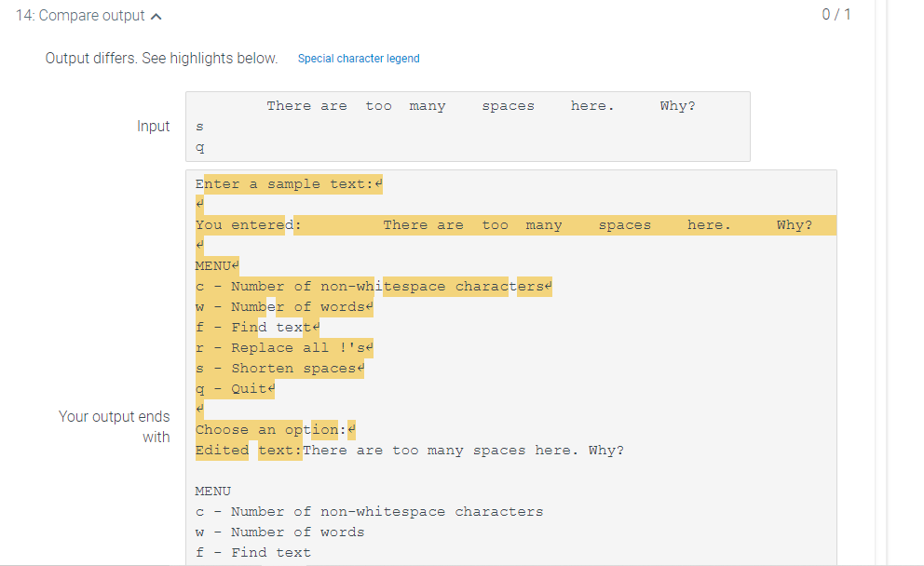Select the "r - Replace all !'s" menu line

(279, 347)
